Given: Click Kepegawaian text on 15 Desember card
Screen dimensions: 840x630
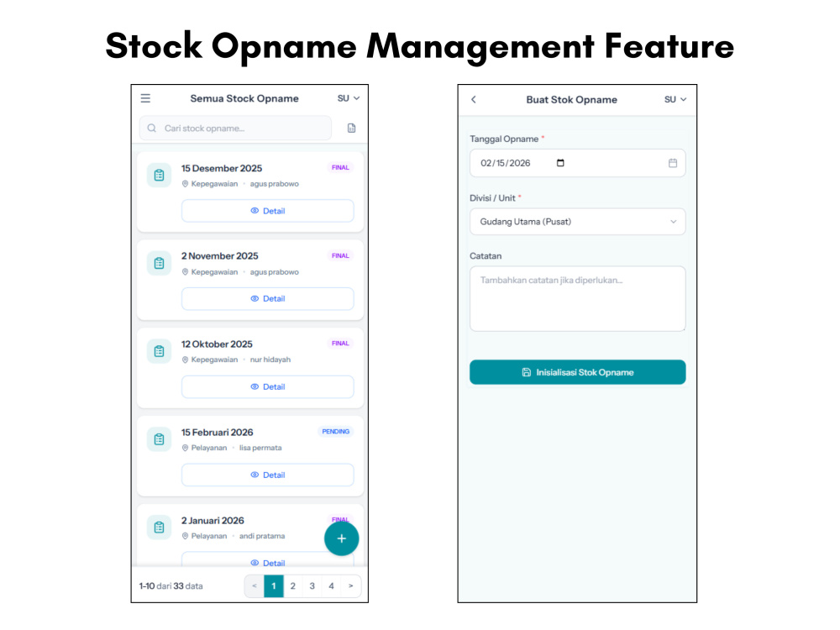Looking at the screenshot, I should (214, 184).
